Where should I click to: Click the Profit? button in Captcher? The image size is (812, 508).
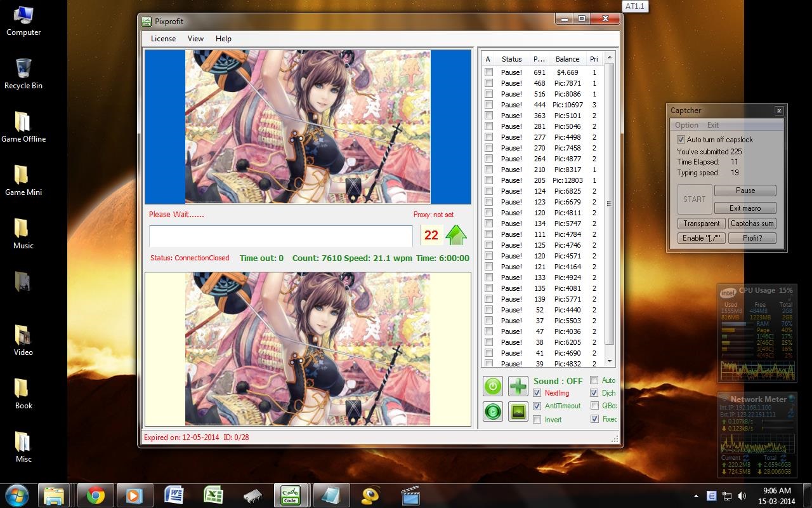[752, 238]
